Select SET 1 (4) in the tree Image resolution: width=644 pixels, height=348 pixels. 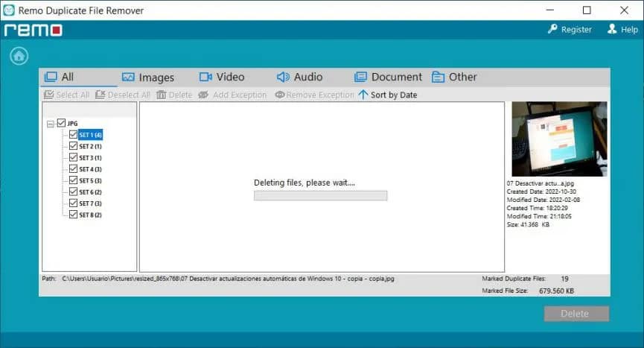(90, 135)
